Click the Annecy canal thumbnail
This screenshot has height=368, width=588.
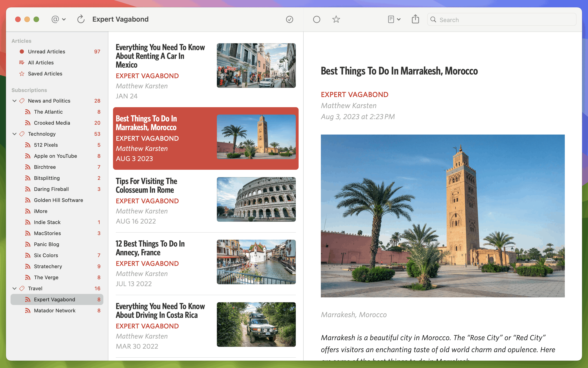tap(256, 262)
